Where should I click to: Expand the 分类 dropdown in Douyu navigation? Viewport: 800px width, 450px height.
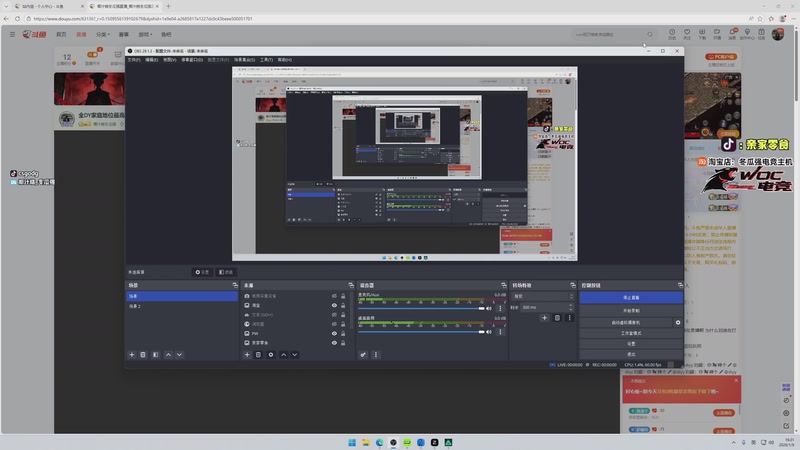coord(103,34)
